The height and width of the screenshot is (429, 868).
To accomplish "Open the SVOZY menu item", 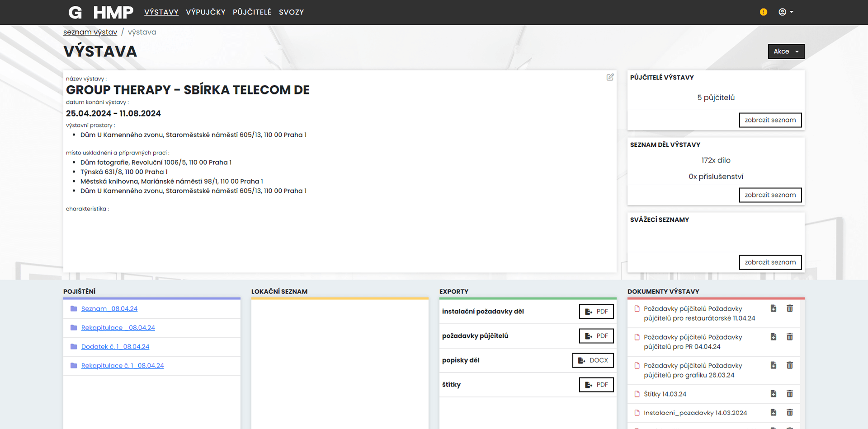I will click(x=292, y=12).
